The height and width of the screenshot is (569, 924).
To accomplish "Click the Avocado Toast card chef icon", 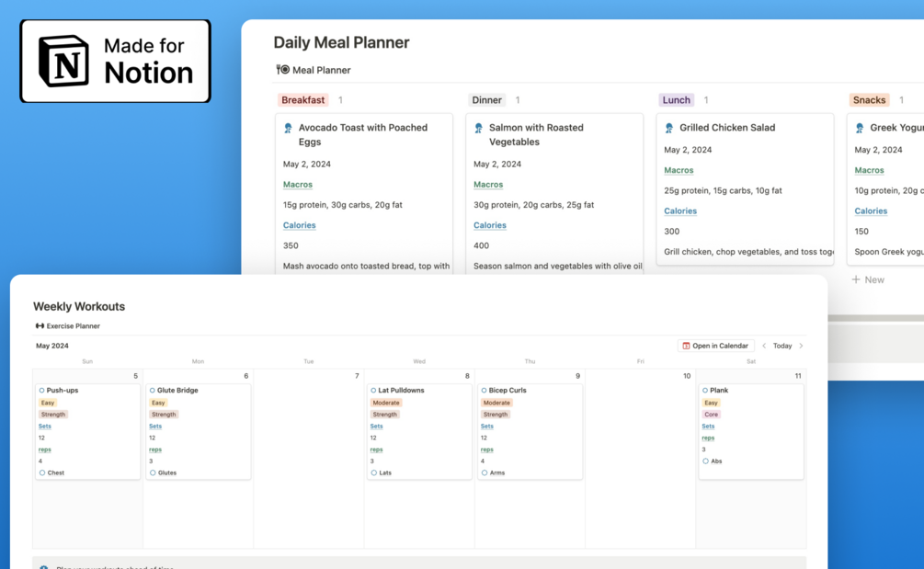I will [x=288, y=129].
